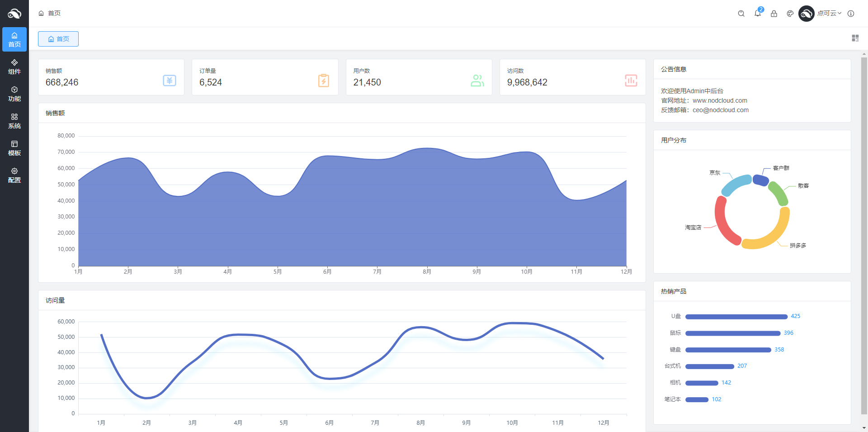
Task: Click the 8月 label on the 销售额 chart
Action: (x=427, y=272)
